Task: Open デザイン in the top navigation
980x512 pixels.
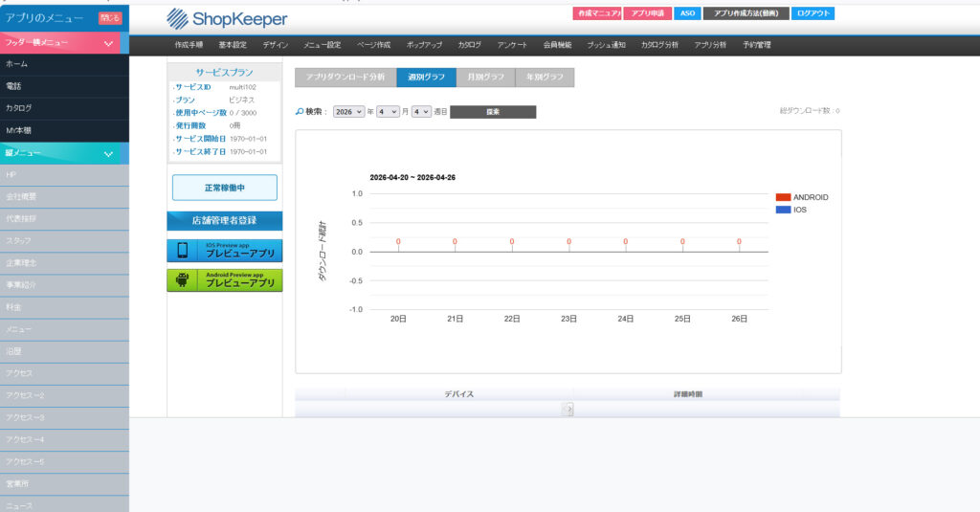Action: [275, 45]
